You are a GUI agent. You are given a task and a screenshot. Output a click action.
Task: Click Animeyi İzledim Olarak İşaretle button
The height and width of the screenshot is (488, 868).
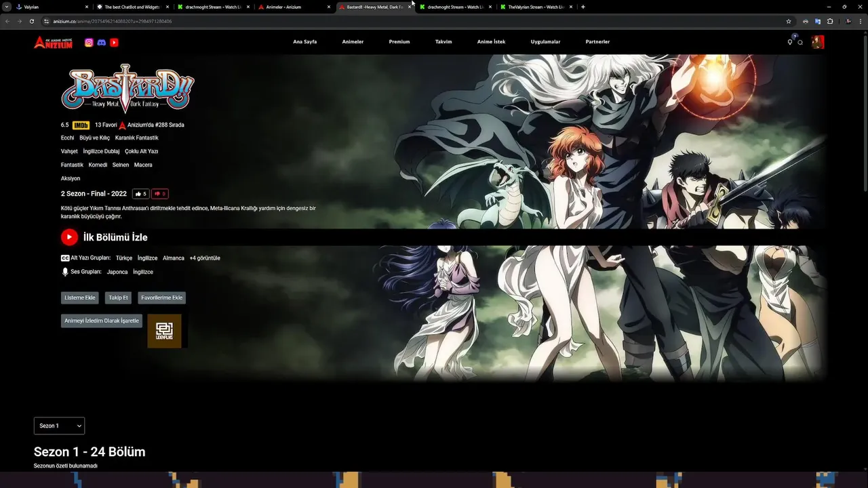pyautogui.click(x=102, y=321)
